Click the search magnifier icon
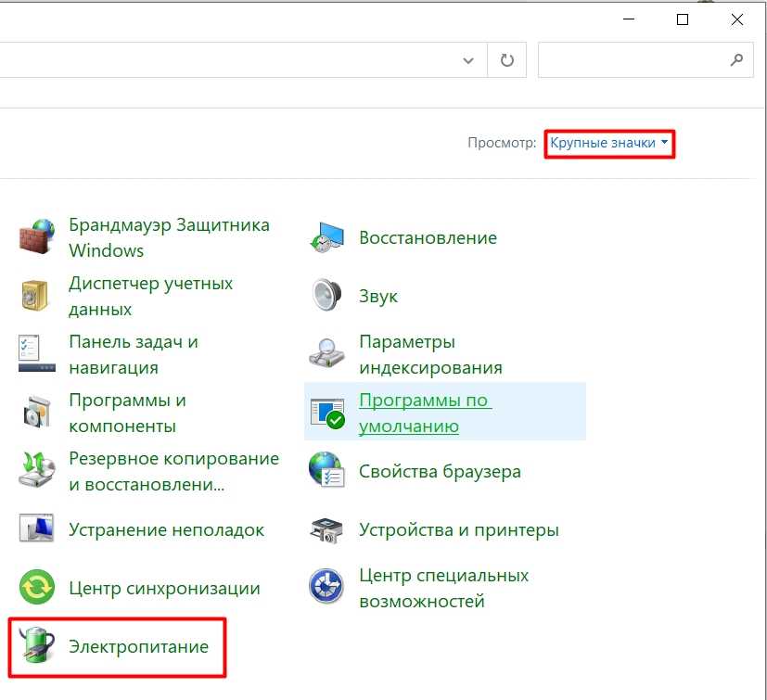Viewport: 767px width, 700px height. pos(736,60)
